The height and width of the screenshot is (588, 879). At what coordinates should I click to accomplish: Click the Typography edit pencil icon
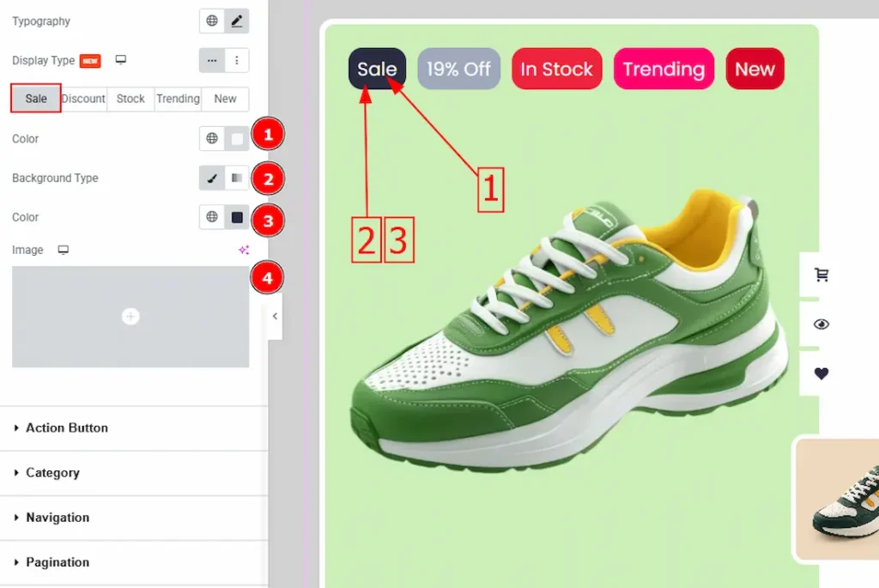point(237,21)
